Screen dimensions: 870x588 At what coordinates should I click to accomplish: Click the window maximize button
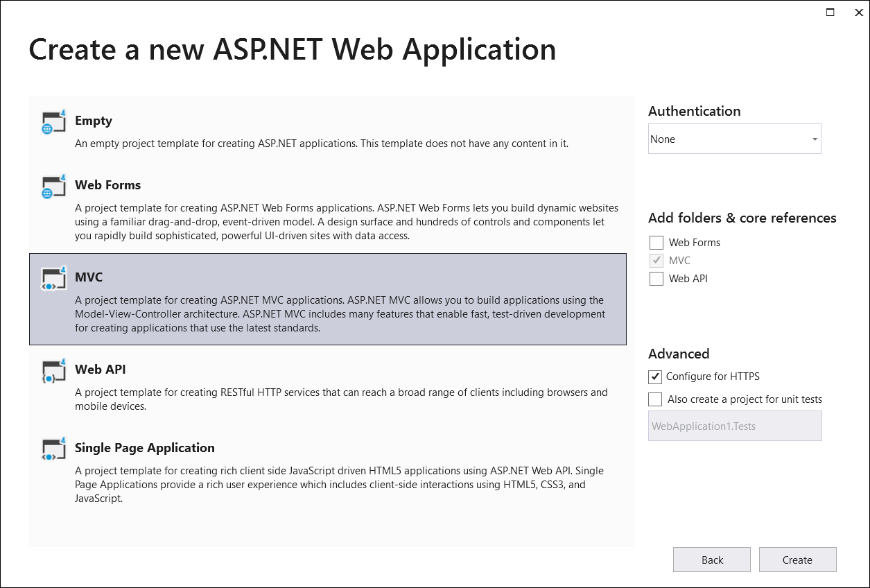click(829, 12)
